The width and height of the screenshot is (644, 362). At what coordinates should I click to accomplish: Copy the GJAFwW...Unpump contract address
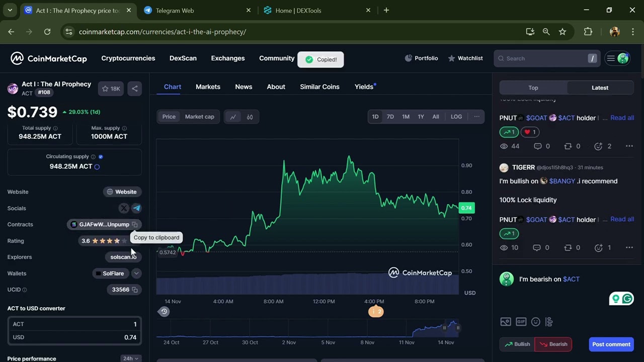135,225
